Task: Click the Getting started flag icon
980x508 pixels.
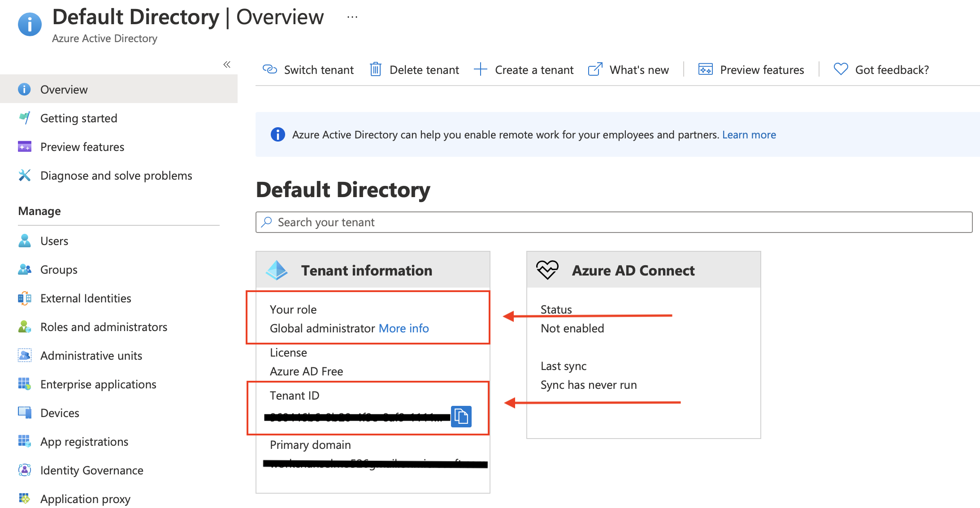Action: click(24, 118)
